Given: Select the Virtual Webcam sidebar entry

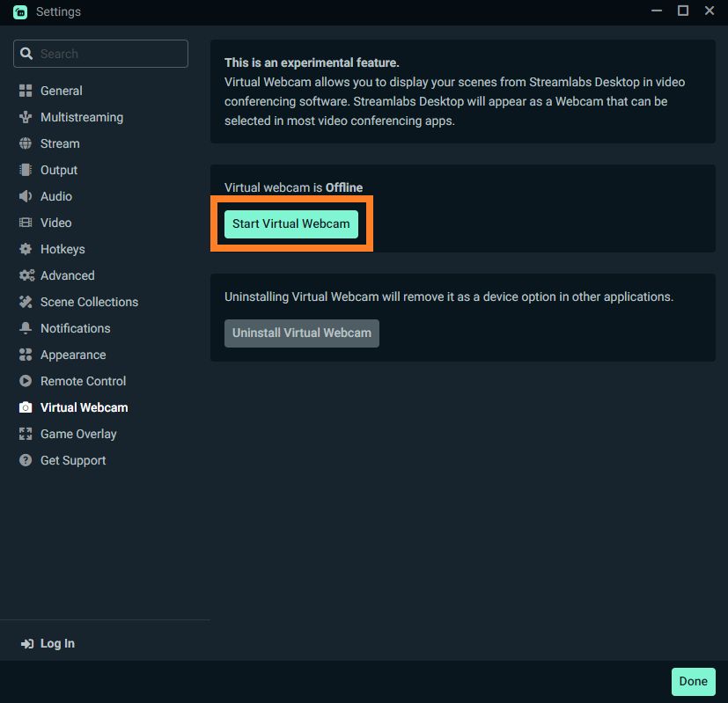Looking at the screenshot, I should [84, 407].
